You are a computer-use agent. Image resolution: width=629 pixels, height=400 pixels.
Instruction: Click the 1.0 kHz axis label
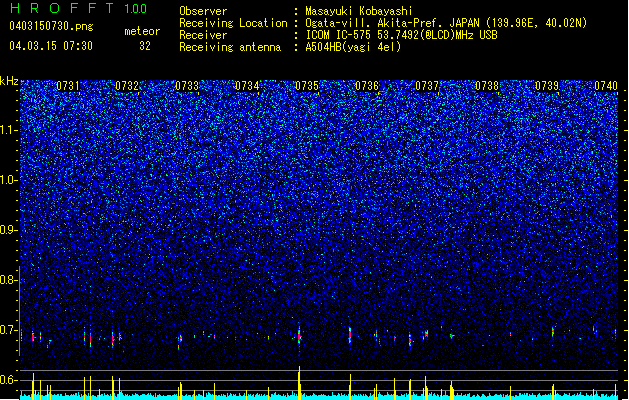click(9, 180)
